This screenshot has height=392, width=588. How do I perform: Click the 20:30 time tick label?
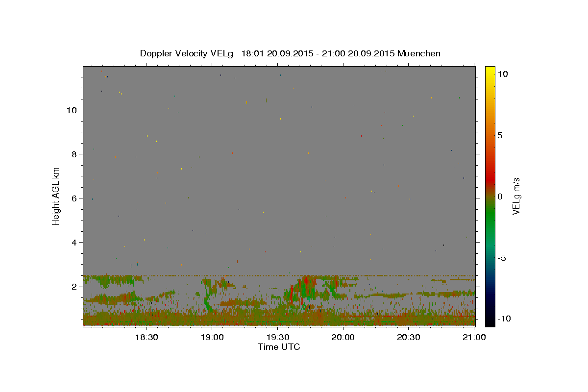(x=408, y=338)
